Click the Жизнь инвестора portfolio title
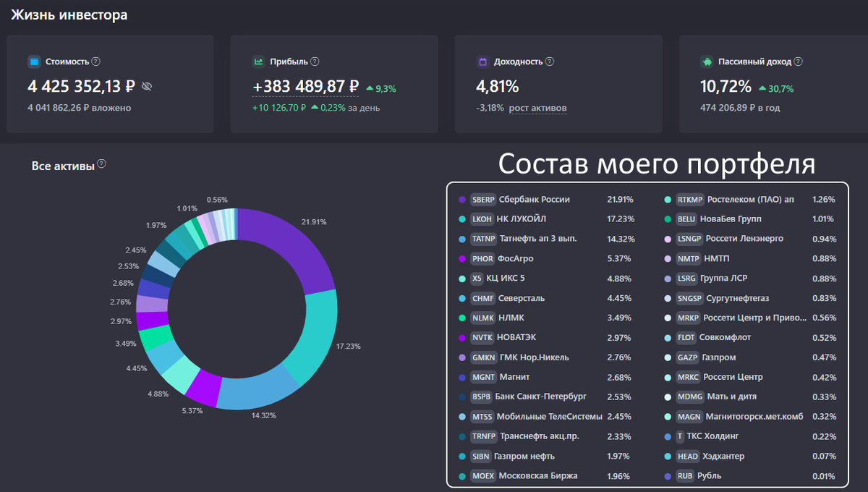 69,14
